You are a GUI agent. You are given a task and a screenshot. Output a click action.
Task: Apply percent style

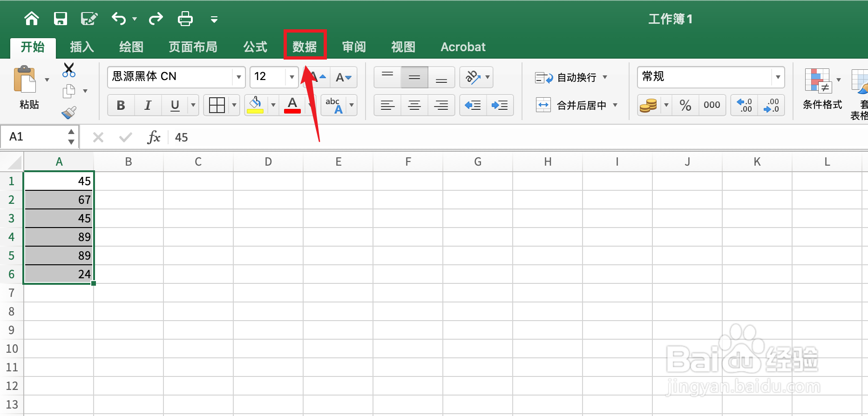[x=685, y=105]
